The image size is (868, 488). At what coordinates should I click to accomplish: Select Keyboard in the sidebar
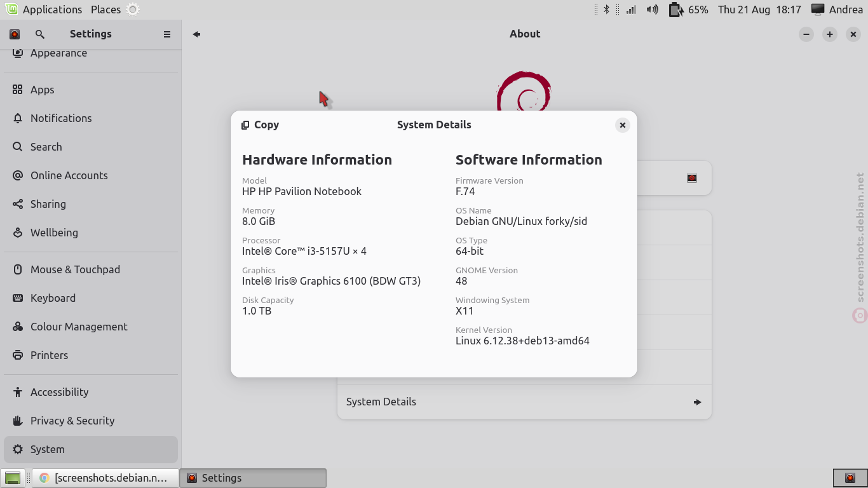tap(91, 298)
